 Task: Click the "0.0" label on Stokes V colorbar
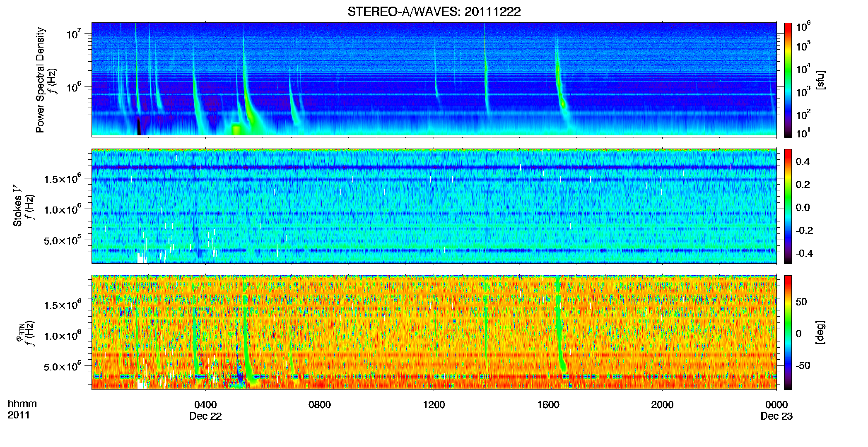click(x=803, y=208)
